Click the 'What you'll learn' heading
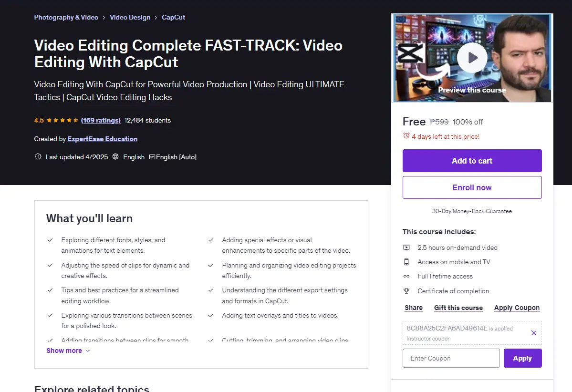 89,218
